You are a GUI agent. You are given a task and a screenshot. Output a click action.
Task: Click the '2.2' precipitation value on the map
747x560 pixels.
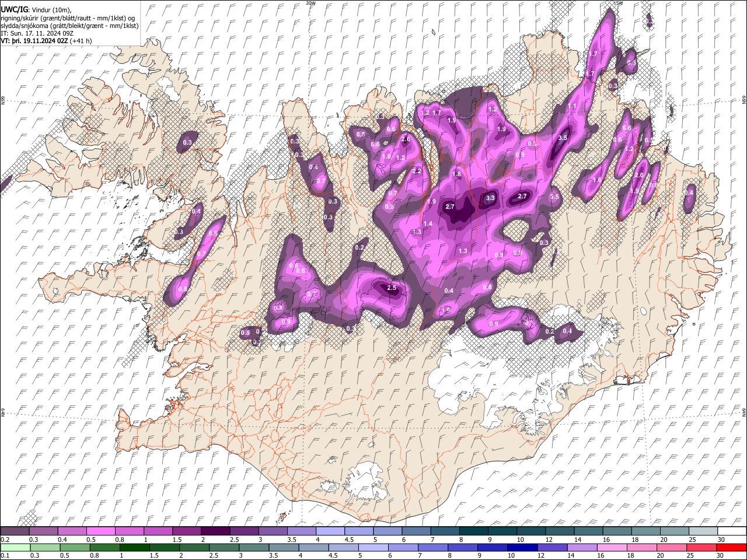coord(417,171)
